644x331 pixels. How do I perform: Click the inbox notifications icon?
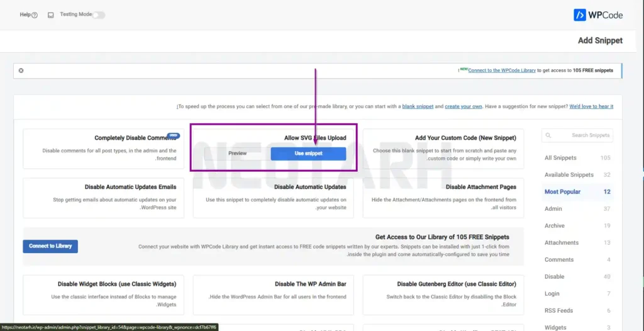(50, 15)
